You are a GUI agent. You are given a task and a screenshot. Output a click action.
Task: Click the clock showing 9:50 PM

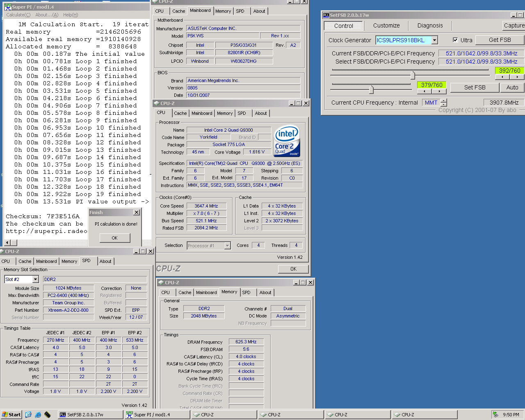(x=511, y=415)
